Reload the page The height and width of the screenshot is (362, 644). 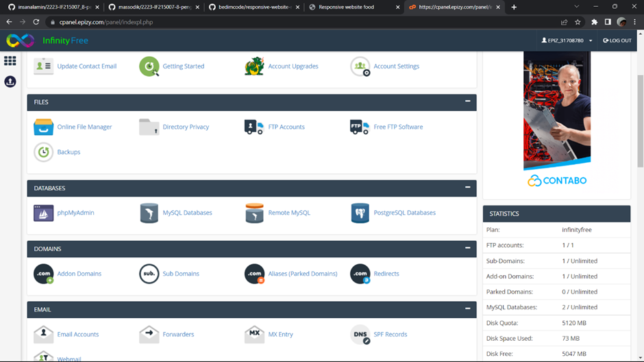pyautogui.click(x=36, y=22)
